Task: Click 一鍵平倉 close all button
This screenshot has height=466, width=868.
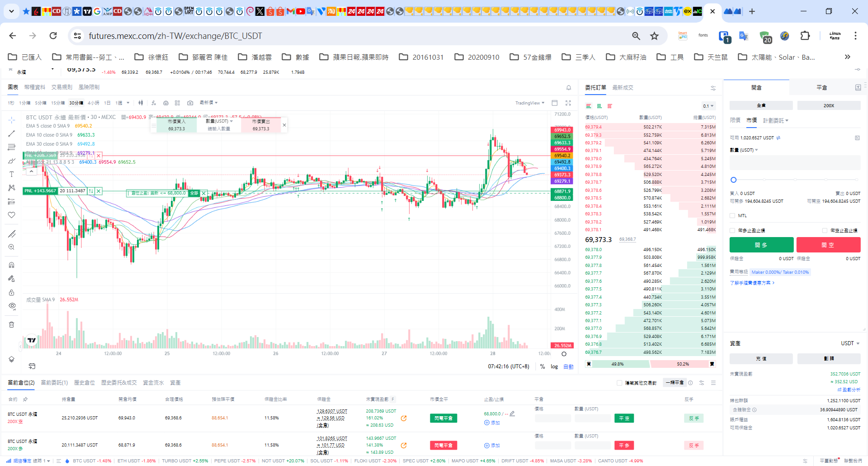Action: click(675, 383)
